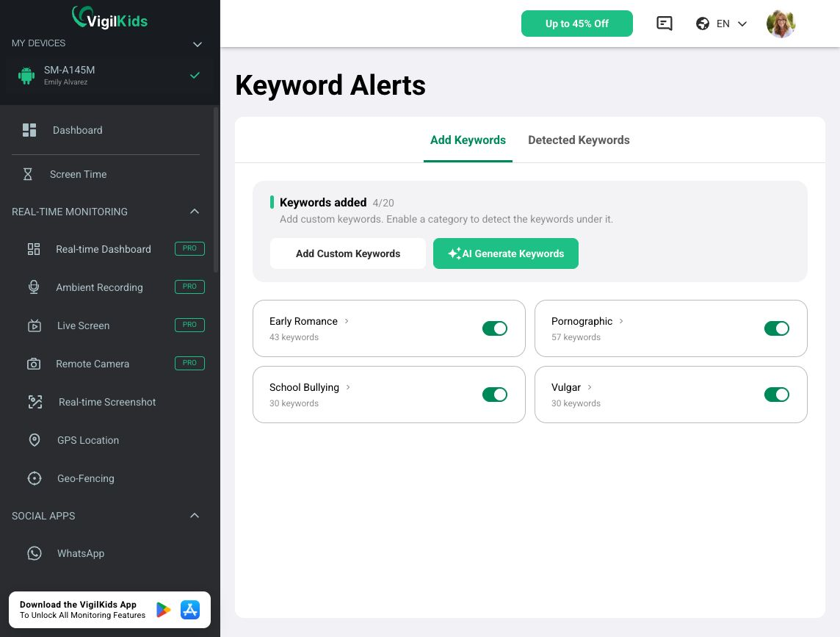The height and width of the screenshot is (637, 840).
Task: Click the Real-time Dashboard icon
Action: 34,249
